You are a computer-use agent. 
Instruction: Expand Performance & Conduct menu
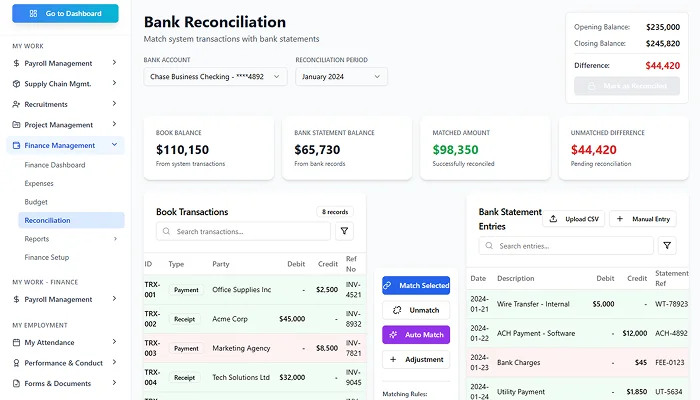(x=114, y=363)
